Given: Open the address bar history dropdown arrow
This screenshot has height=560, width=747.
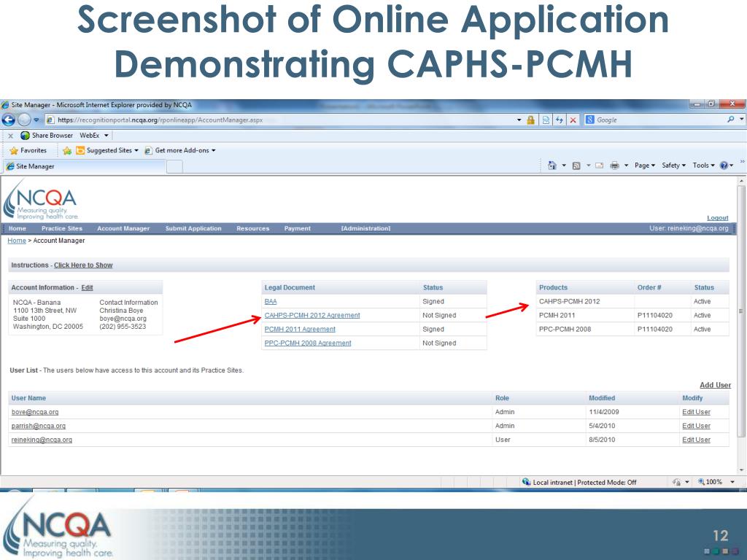Looking at the screenshot, I should [x=519, y=120].
